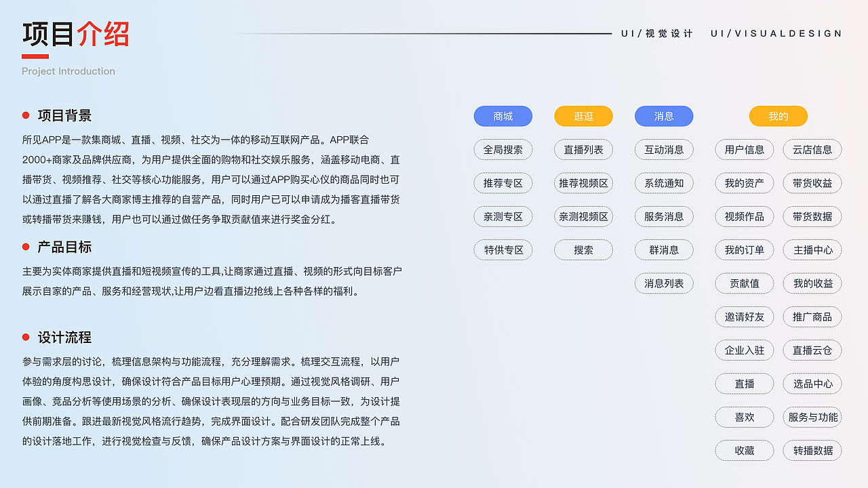Click the paragraph line starting 所见APP是一款
This screenshot has height=488, width=868.
pyautogui.click(x=195, y=140)
